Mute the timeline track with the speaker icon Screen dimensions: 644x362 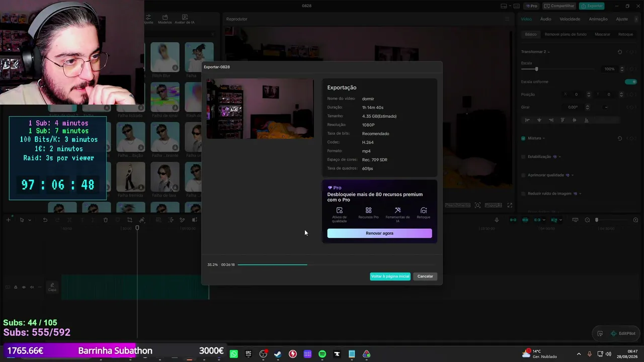(32, 287)
